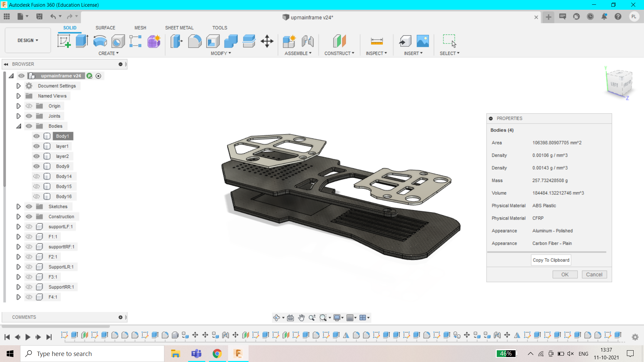Show the hidden Body14 body
The width and height of the screenshot is (644, 362).
click(x=36, y=176)
